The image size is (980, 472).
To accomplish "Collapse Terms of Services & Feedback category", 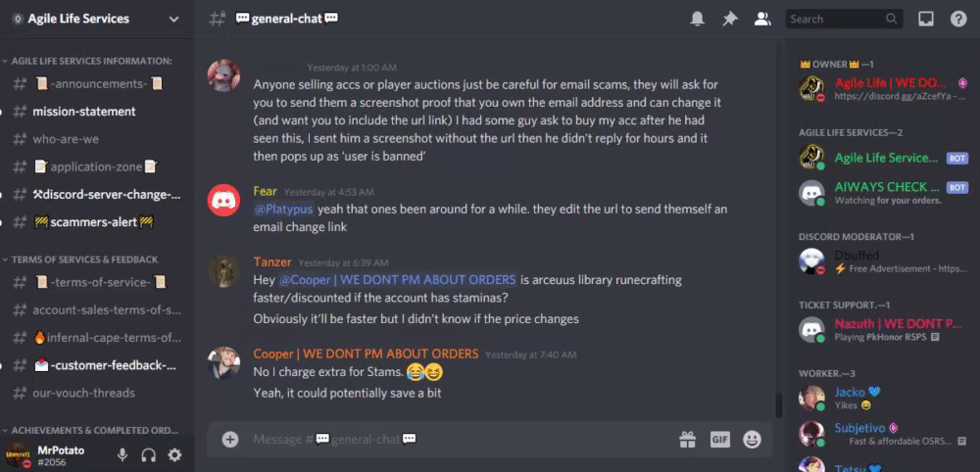I will (80, 260).
